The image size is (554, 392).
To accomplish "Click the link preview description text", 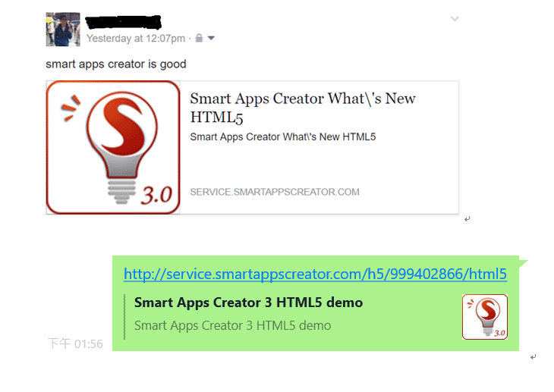I will [282, 136].
